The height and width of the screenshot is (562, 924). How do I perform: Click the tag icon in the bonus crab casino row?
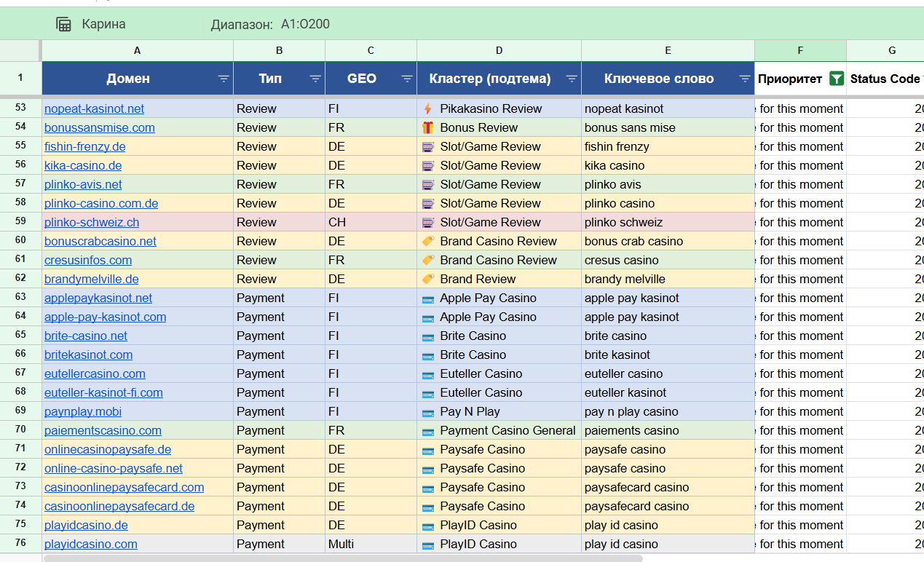427,241
